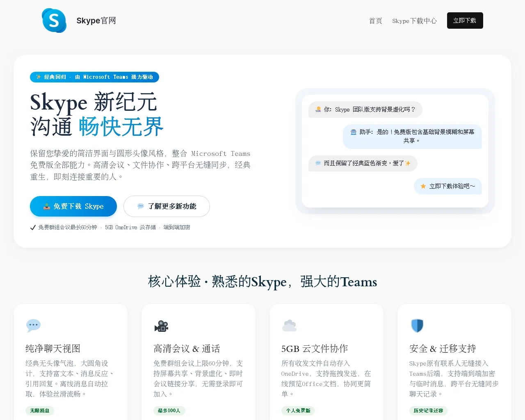This screenshot has height=420, width=525.
Task: Open the 纯净聊天视图 card heading
Action: (x=53, y=349)
